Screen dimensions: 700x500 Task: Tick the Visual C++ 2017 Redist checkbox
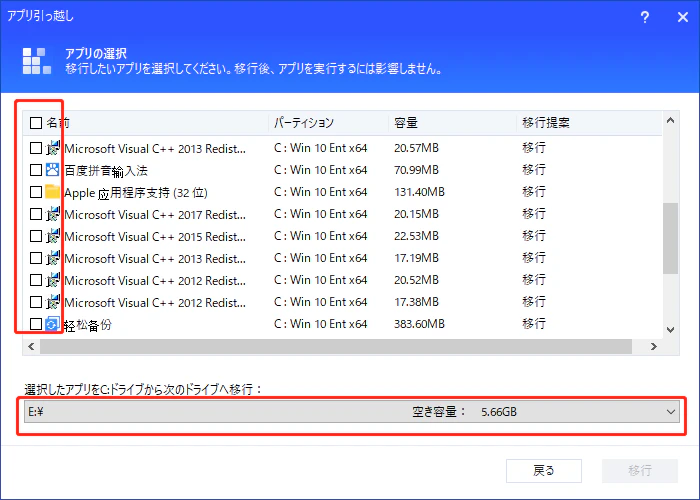coord(36,214)
